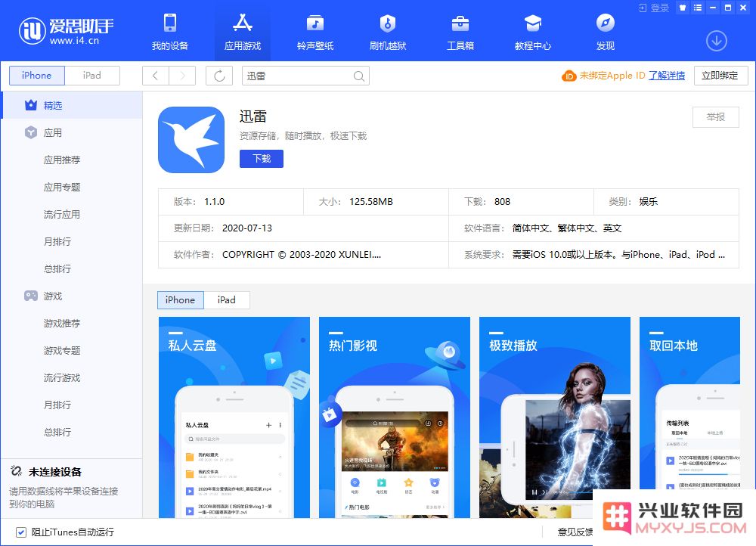The image size is (756, 546).
Task: Click the 登录 login link
Action: (x=654, y=8)
